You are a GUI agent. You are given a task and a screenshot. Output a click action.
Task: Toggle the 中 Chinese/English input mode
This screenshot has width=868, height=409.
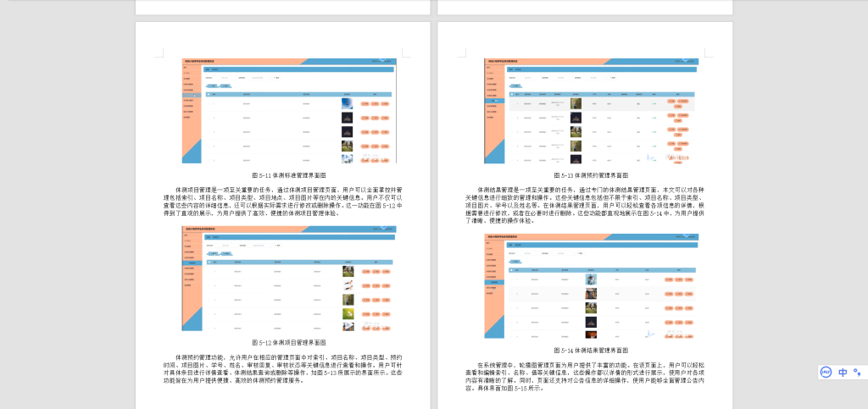pyautogui.click(x=843, y=373)
